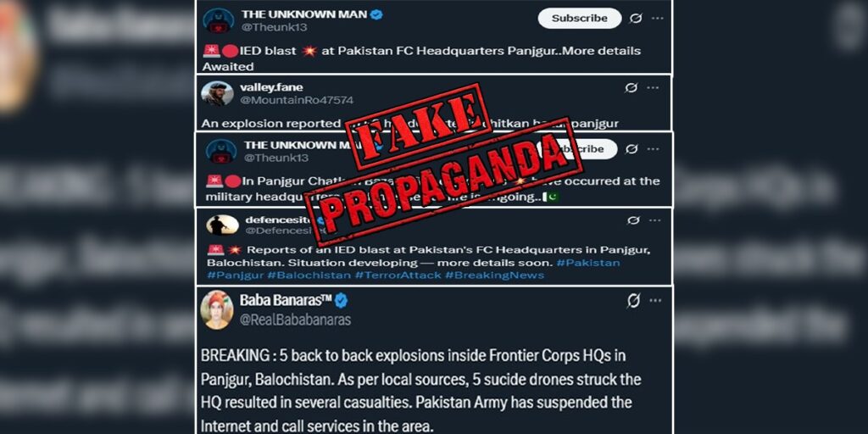Open more options on valley.fane post

(653, 88)
